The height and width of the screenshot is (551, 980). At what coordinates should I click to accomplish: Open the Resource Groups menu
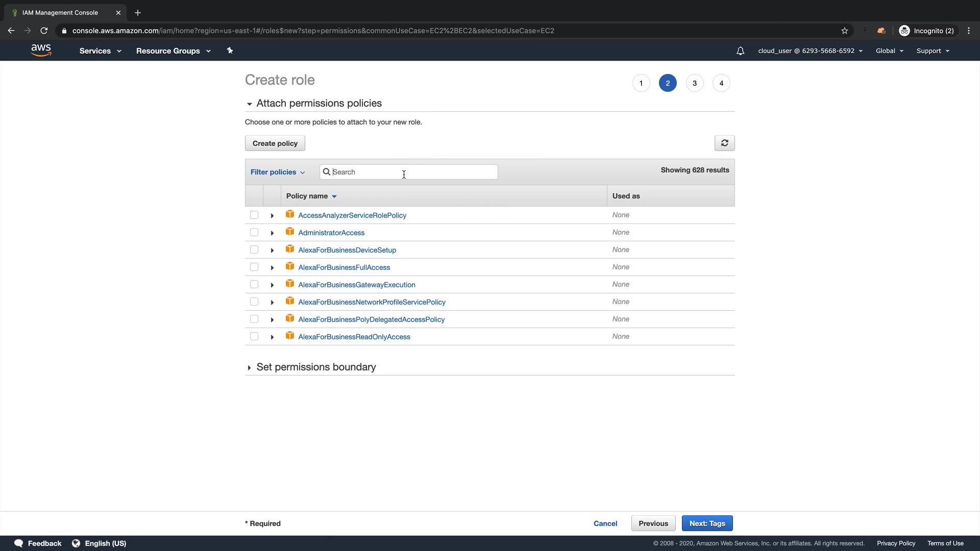[x=173, y=51]
